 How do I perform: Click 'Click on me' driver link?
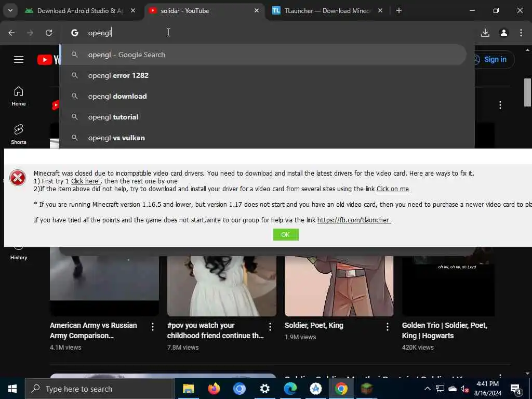click(x=393, y=189)
